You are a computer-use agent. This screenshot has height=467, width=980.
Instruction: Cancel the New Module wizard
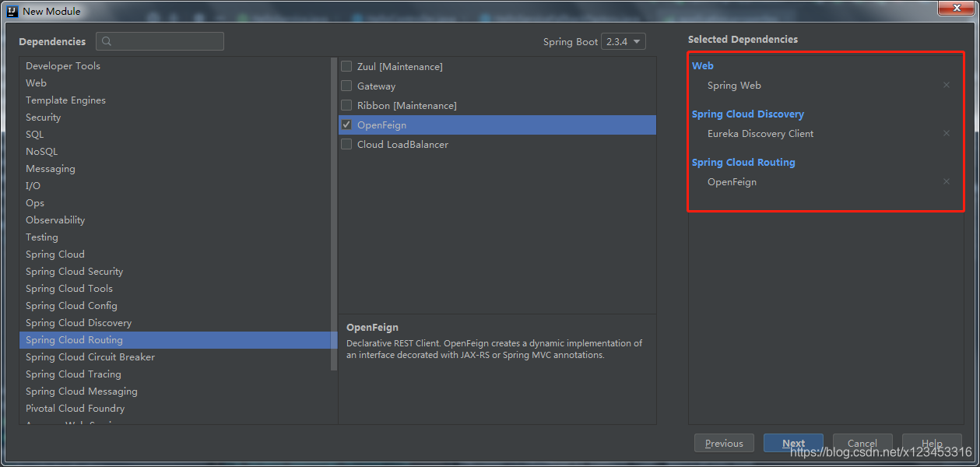[862, 444]
